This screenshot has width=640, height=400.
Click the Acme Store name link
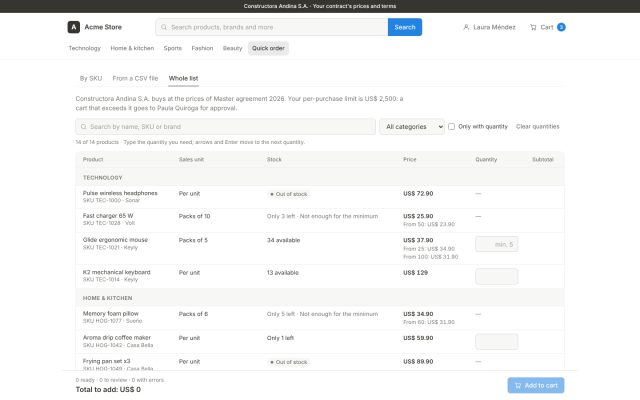[103, 27]
